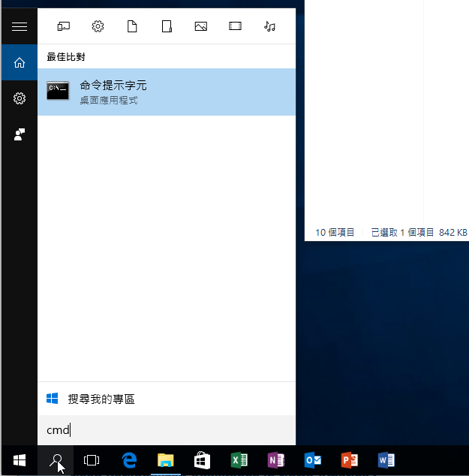
Task: Click the Command Prompt black icon thumbnail
Action: tap(58, 90)
